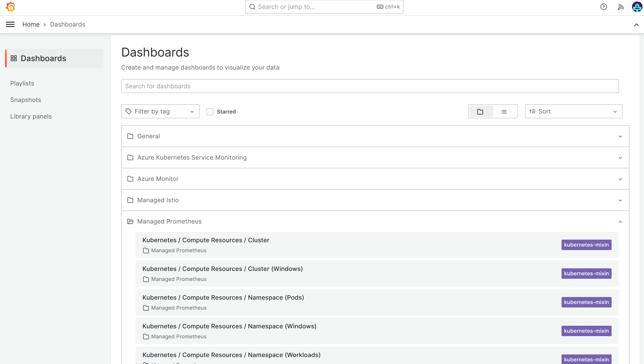Collapse the Managed Prometheus folder chevron
Image resolution: width=644 pixels, height=364 pixels.
pyautogui.click(x=620, y=222)
